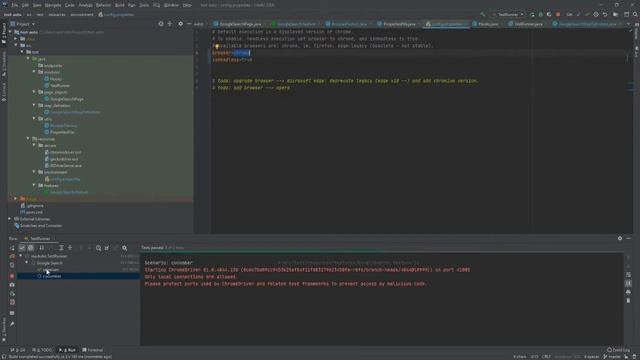Collapse the java folder in project tree
The width and height of the screenshot is (640, 360).
pyautogui.click(x=29, y=59)
